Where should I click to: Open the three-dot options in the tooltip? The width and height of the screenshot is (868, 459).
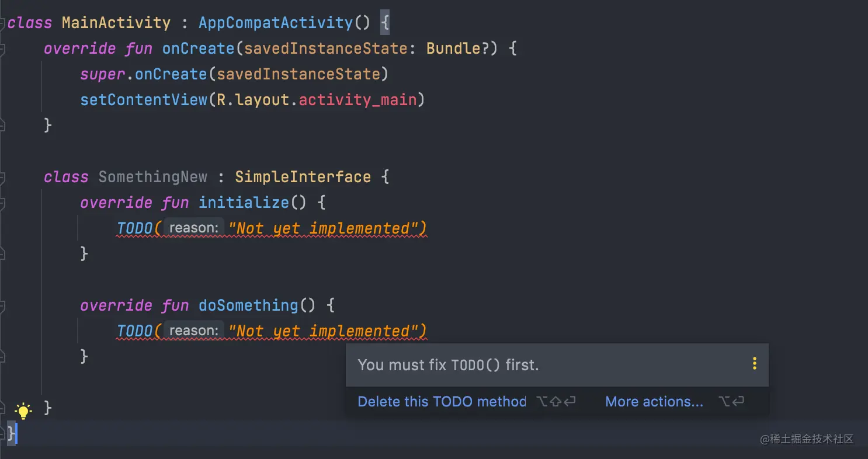pos(755,364)
